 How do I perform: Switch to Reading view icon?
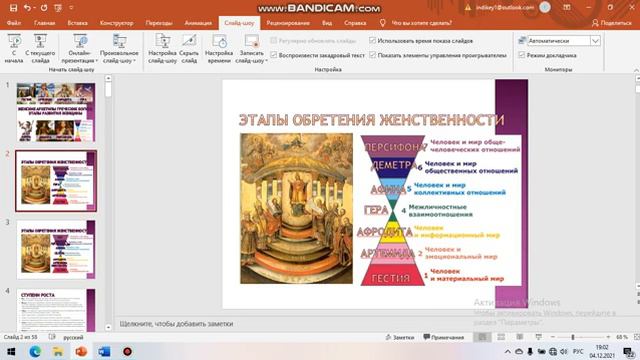[x=520, y=337]
